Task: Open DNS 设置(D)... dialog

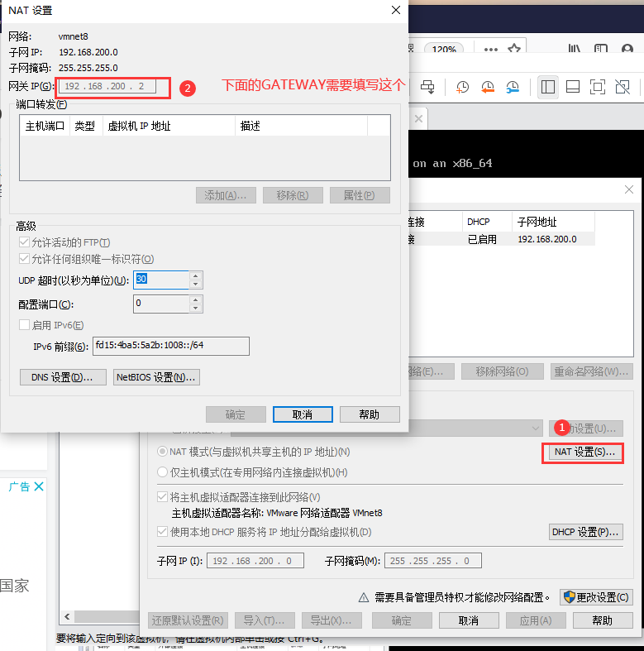Action: 63,377
